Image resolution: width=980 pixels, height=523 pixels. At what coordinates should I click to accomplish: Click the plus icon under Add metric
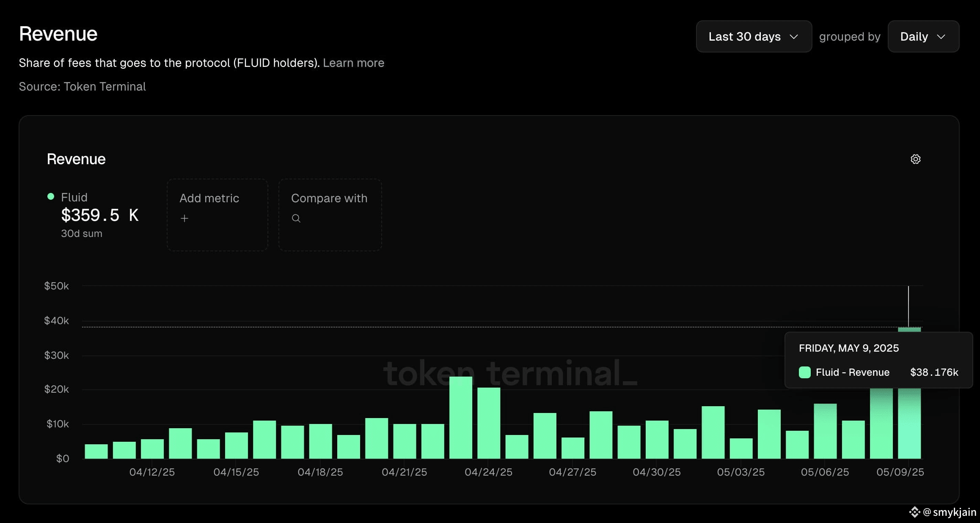[x=184, y=218]
